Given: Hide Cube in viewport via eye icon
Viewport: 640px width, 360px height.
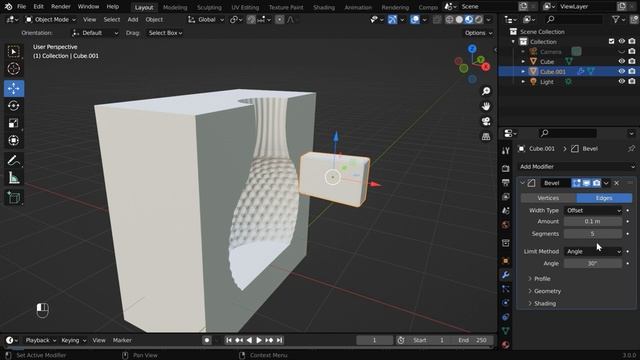Looking at the screenshot, I should pyautogui.click(x=621, y=61).
